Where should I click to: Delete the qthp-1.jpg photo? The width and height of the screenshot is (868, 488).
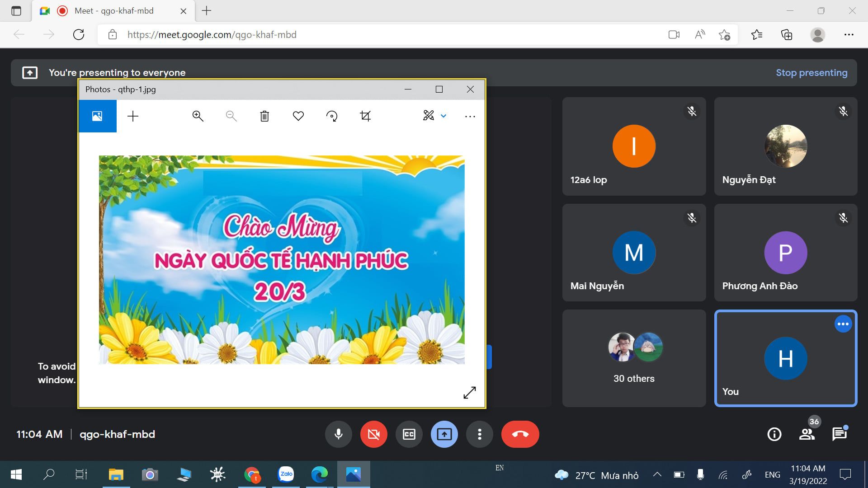[264, 116]
